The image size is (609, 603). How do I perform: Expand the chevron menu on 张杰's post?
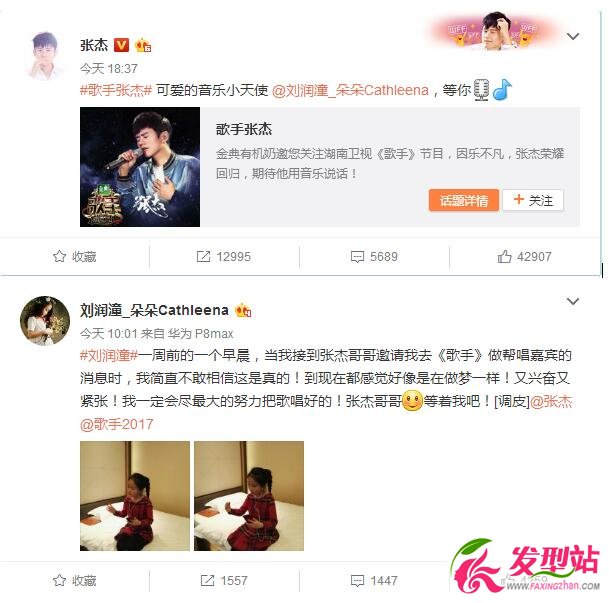(573, 36)
